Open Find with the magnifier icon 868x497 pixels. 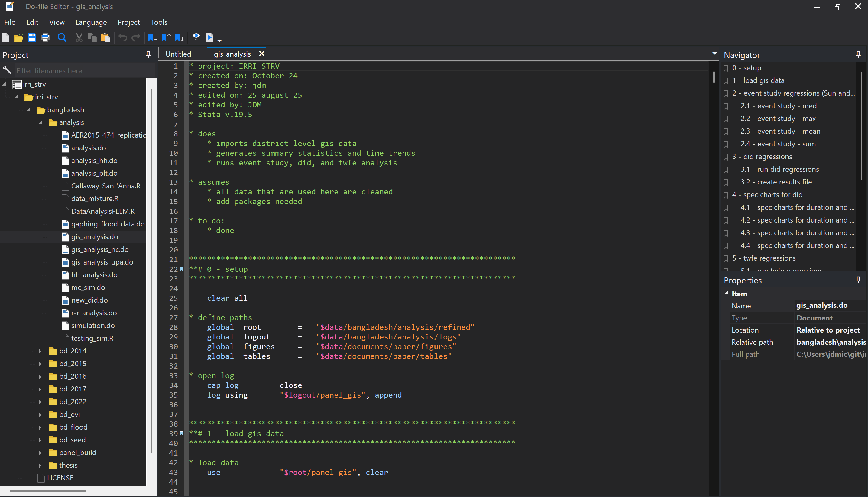(x=62, y=37)
